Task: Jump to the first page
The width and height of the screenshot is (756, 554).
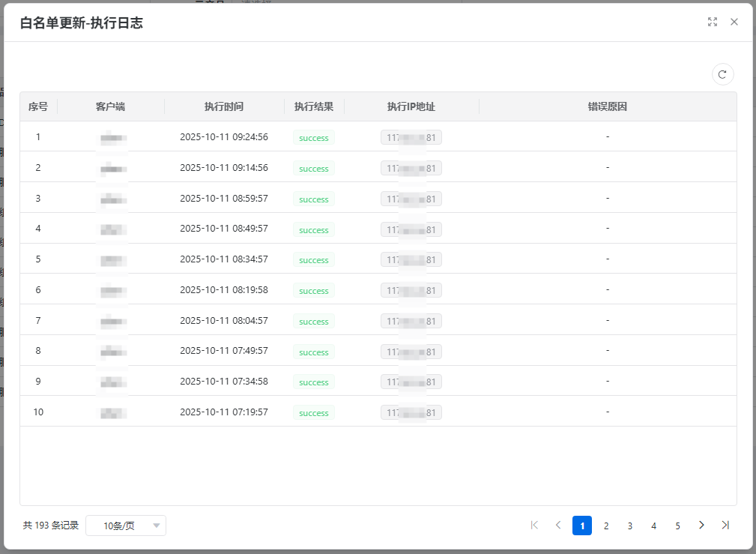Action: 534,526
